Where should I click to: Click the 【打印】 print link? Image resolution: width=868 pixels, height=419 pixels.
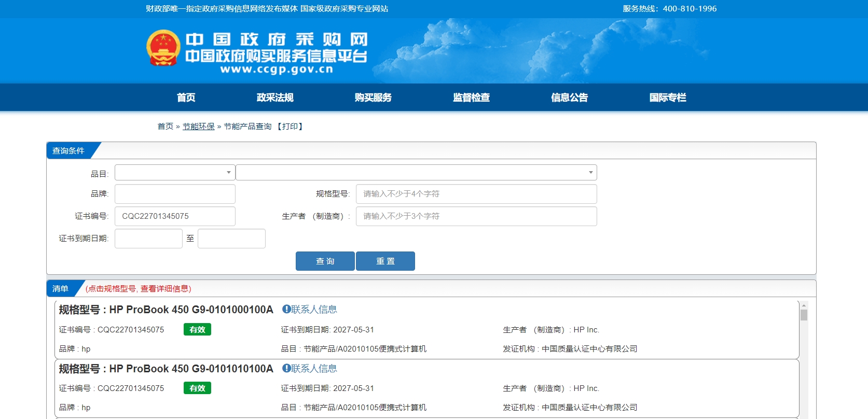(290, 127)
